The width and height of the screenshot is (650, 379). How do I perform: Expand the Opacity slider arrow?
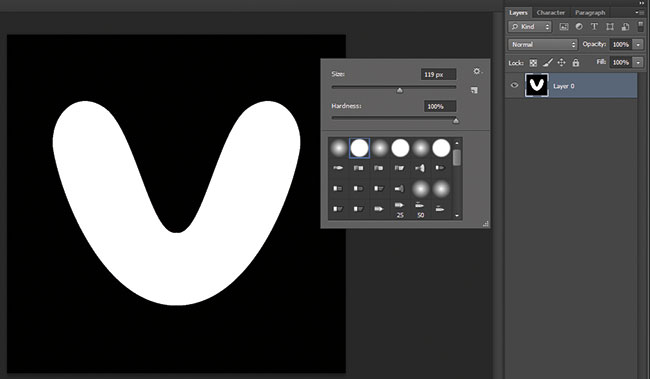pyautogui.click(x=638, y=45)
